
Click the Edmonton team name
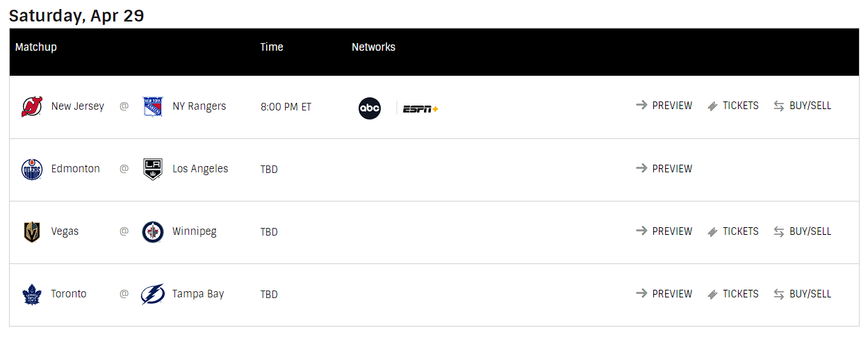76,169
